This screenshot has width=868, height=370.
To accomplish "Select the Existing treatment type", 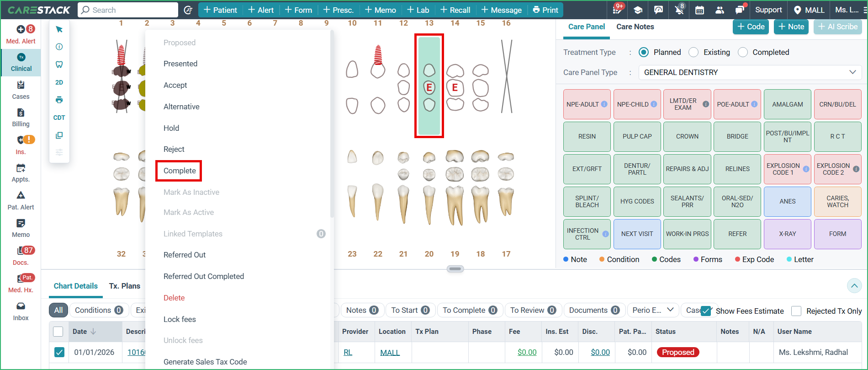I will tap(693, 52).
